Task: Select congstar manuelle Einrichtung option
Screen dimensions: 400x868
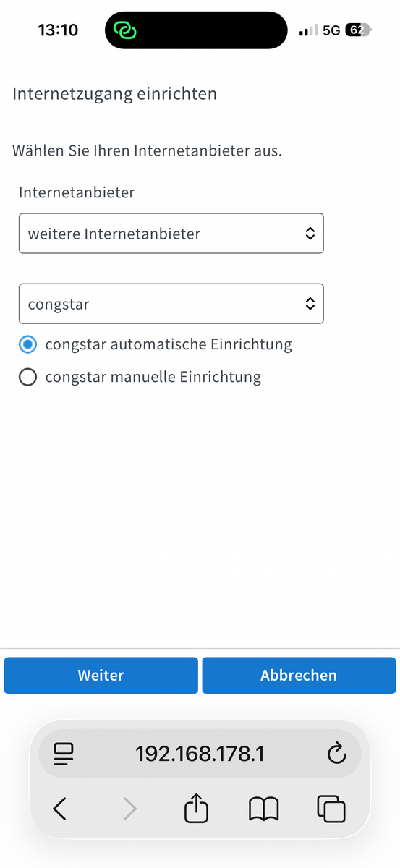Action: tap(140, 377)
